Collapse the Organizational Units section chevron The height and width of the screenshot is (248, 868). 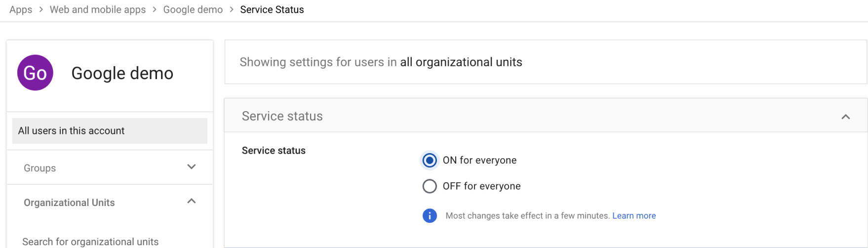pos(192,201)
